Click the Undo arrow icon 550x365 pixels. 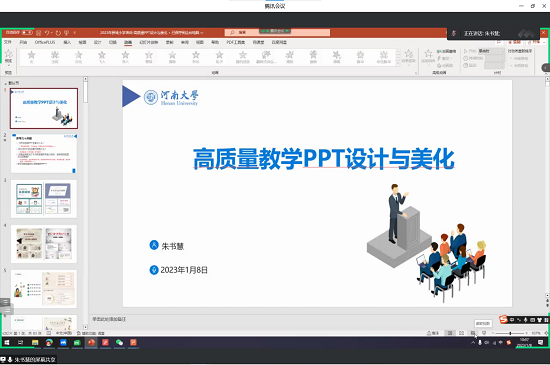[47, 33]
